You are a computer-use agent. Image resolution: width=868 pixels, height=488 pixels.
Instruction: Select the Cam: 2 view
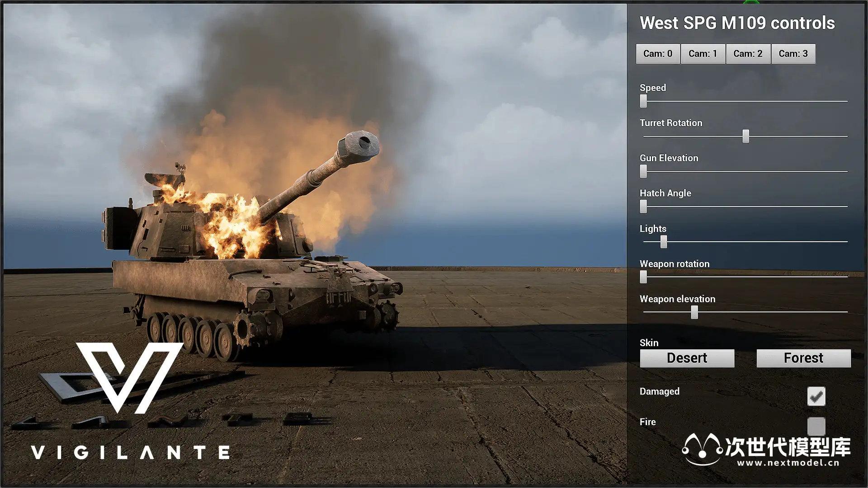[748, 54]
